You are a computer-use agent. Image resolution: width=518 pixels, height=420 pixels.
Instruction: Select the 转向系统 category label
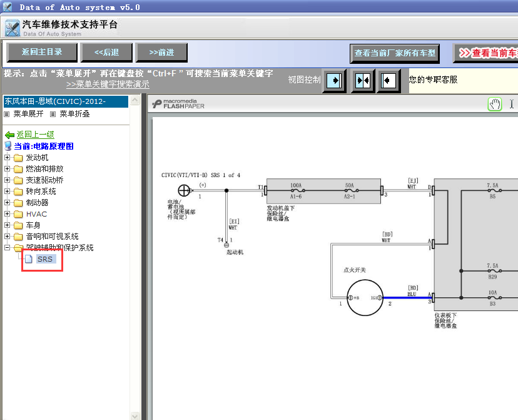point(41,192)
